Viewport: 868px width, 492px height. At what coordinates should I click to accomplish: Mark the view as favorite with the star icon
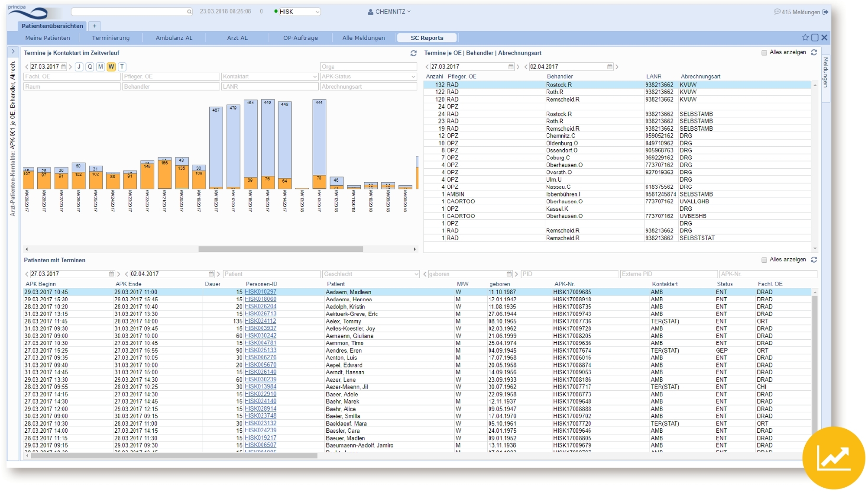coord(805,38)
